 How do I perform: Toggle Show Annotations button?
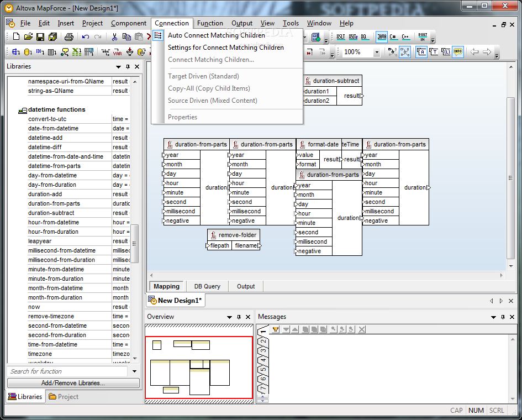click(421, 52)
